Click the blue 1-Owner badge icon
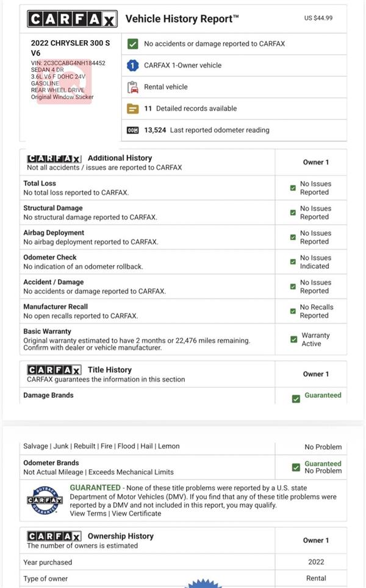Screen dimensions: 366x588 tap(132, 65)
